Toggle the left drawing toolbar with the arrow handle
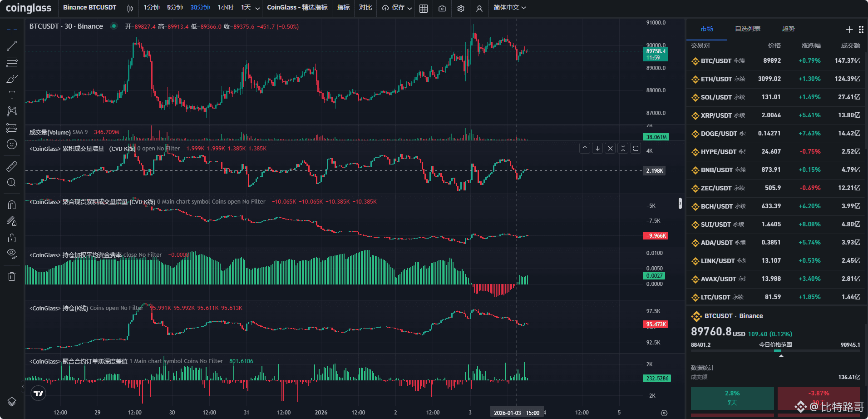The height and width of the screenshot is (419, 868). [x=23, y=387]
